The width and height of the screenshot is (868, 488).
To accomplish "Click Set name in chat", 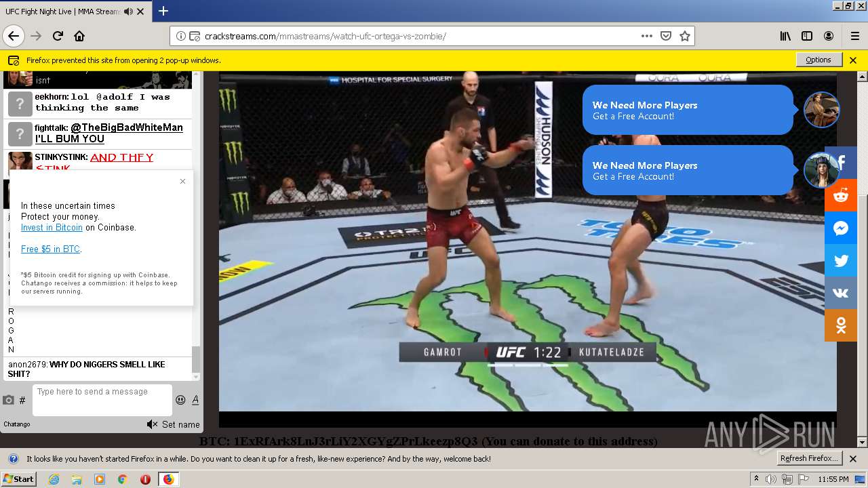I will click(181, 424).
